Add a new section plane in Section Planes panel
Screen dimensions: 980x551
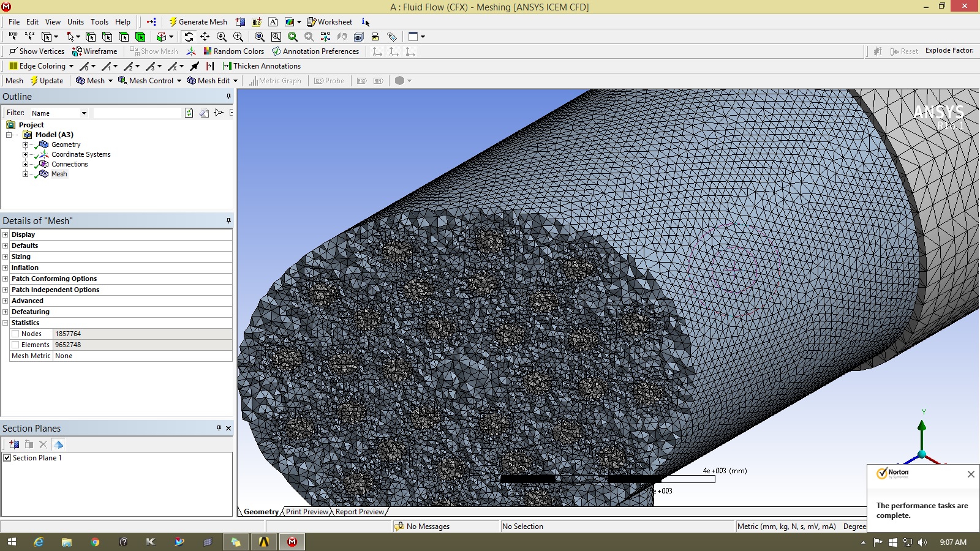(x=14, y=444)
